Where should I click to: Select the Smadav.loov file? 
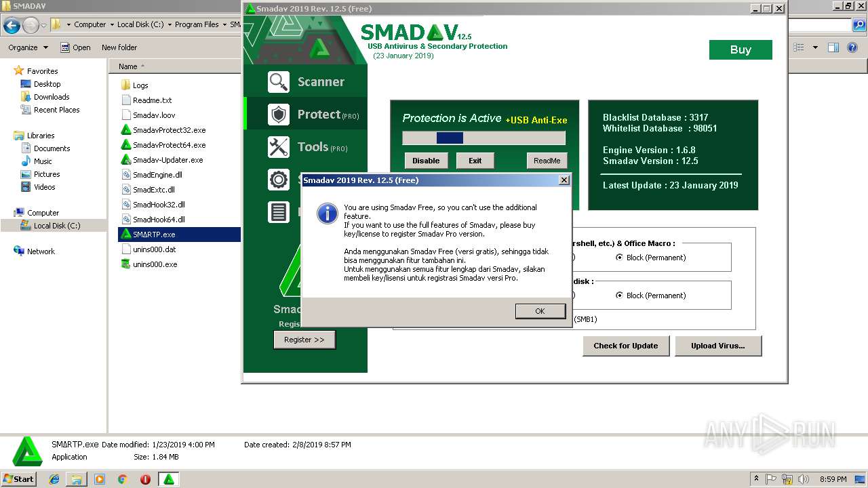148,115
